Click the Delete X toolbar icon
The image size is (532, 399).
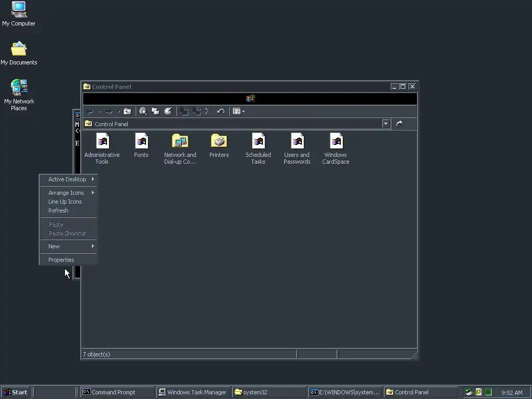(208, 111)
